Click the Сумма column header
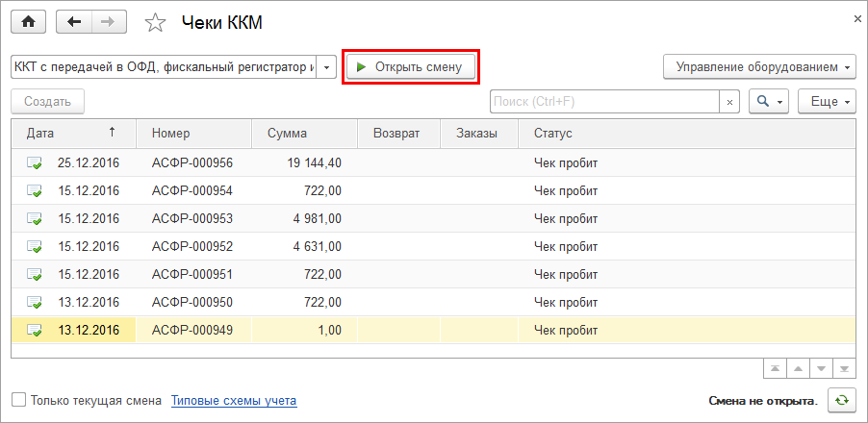This screenshot has width=868, height=423. point(303,133)
